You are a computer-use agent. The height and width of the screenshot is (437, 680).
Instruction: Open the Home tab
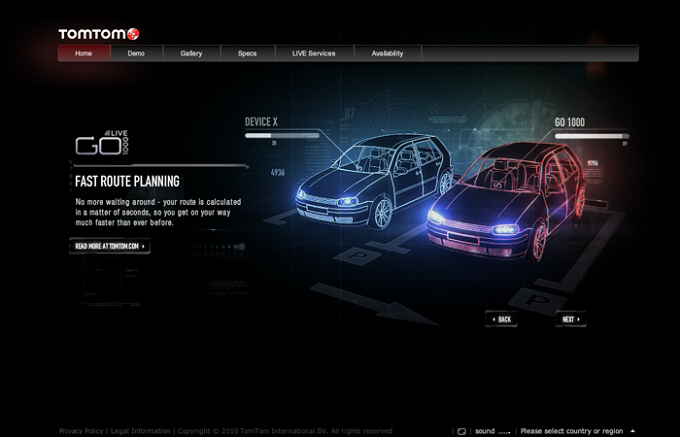84,53
